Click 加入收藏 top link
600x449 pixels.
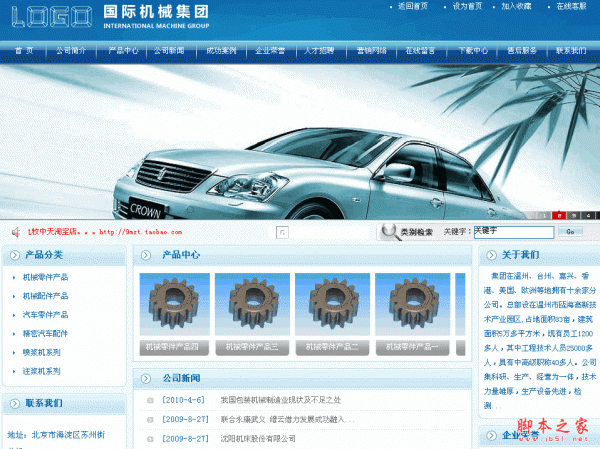click(x=516, y=6)
